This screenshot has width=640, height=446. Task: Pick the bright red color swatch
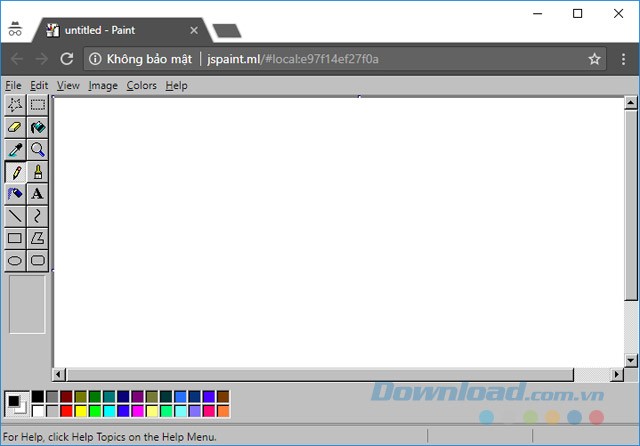67,411
